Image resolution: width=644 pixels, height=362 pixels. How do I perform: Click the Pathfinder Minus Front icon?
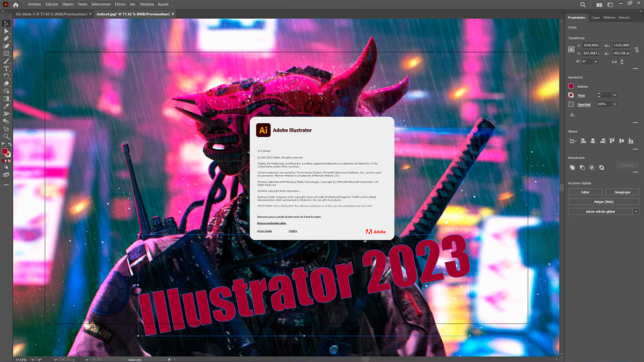tap(582, 167)
